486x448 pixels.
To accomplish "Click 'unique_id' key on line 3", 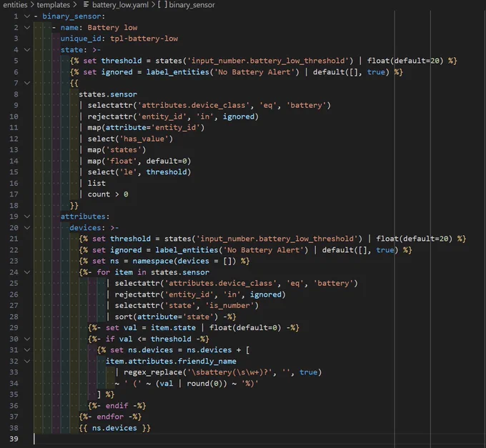I will [81, 39].
